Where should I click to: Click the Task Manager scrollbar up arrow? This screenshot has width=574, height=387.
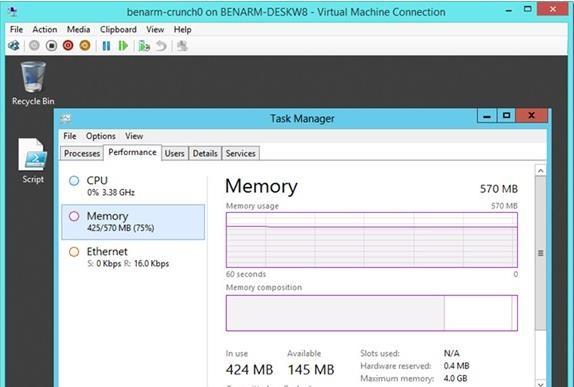540,171
